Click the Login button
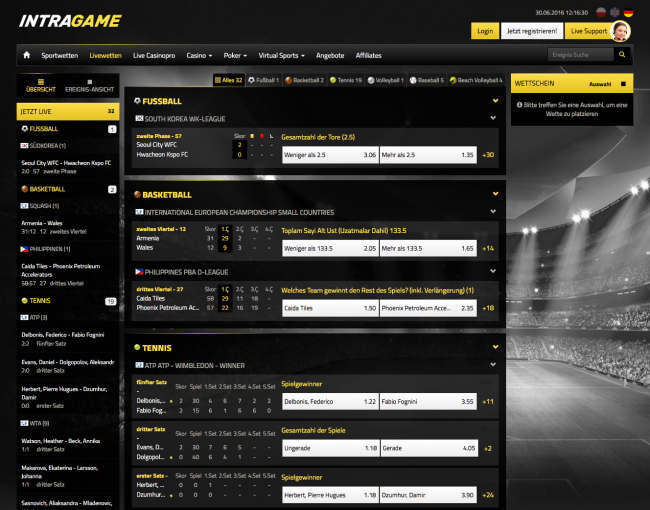This screenshot has height=510, width=650. [485, 31]
